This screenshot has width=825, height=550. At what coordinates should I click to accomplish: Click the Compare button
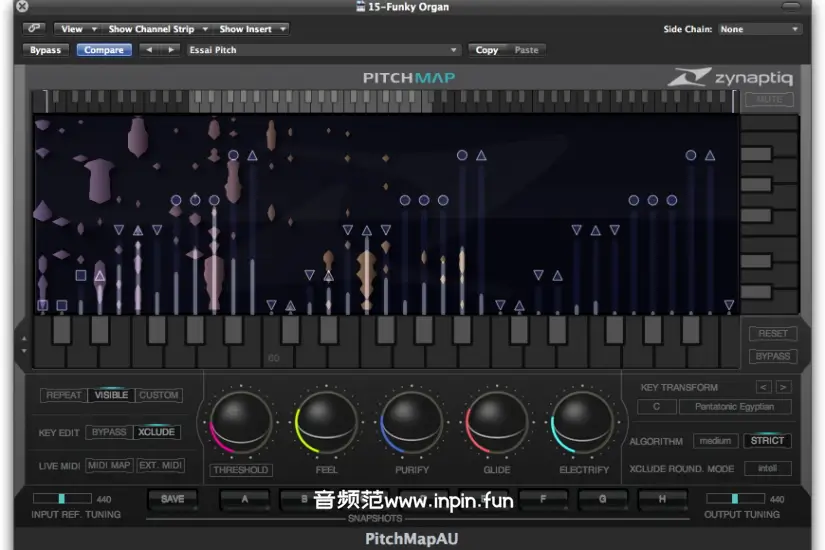(104, 50)
